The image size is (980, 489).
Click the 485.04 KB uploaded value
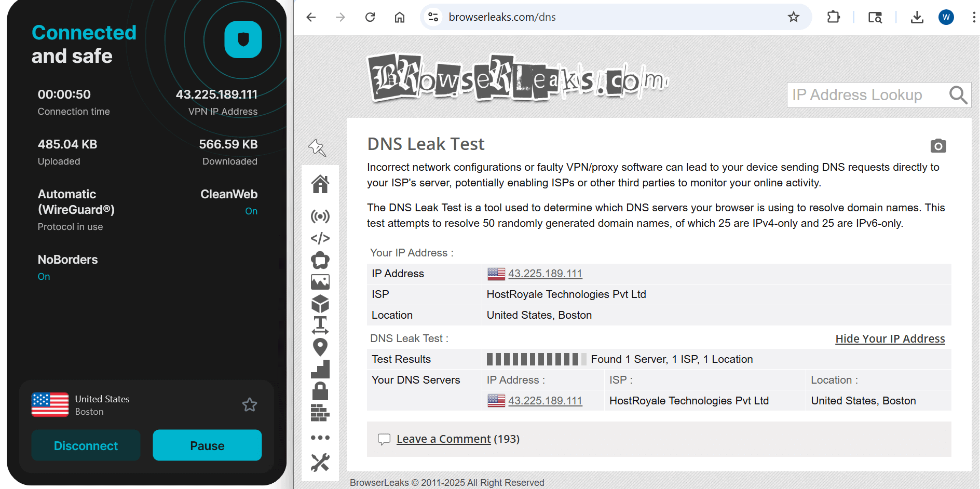click(x=67, y=144)
